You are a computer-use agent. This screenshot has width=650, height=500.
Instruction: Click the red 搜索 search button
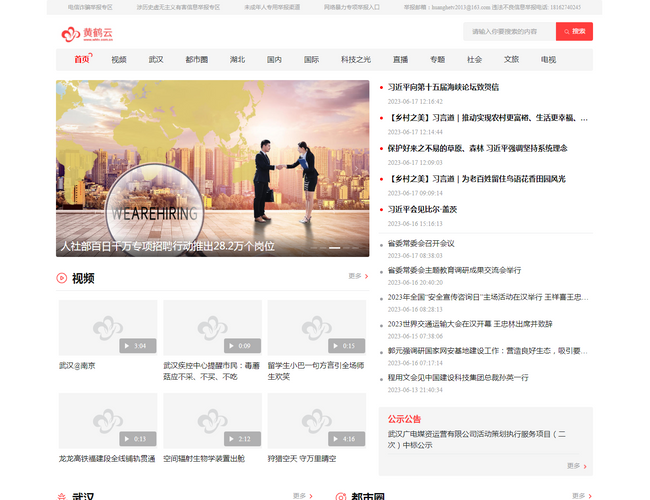pyautogui.click(x=574, y=32)
